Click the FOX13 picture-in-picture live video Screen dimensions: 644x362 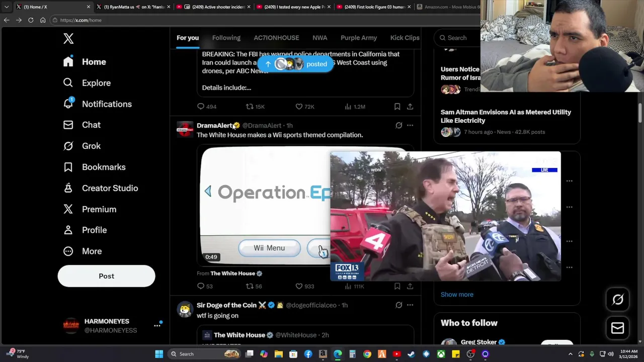[445, 216]
